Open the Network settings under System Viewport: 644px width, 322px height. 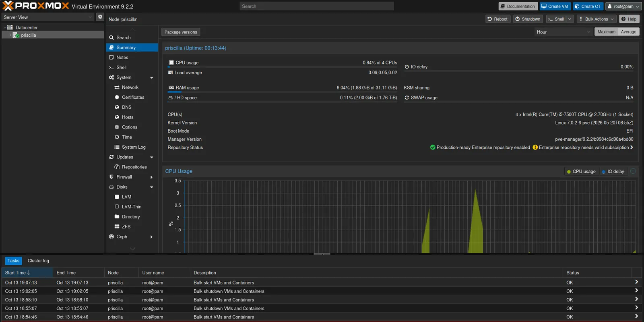[x=130, y=87]
